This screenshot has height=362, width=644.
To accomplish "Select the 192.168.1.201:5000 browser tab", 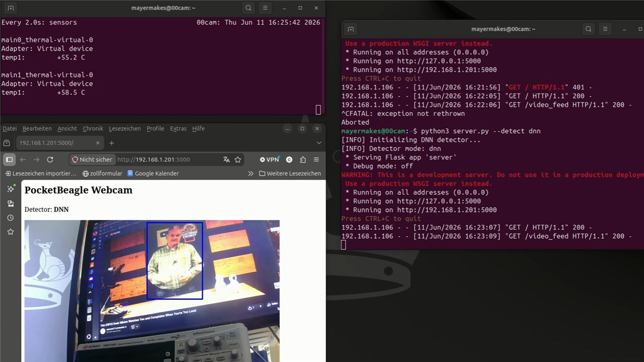I will pos(59,143).
